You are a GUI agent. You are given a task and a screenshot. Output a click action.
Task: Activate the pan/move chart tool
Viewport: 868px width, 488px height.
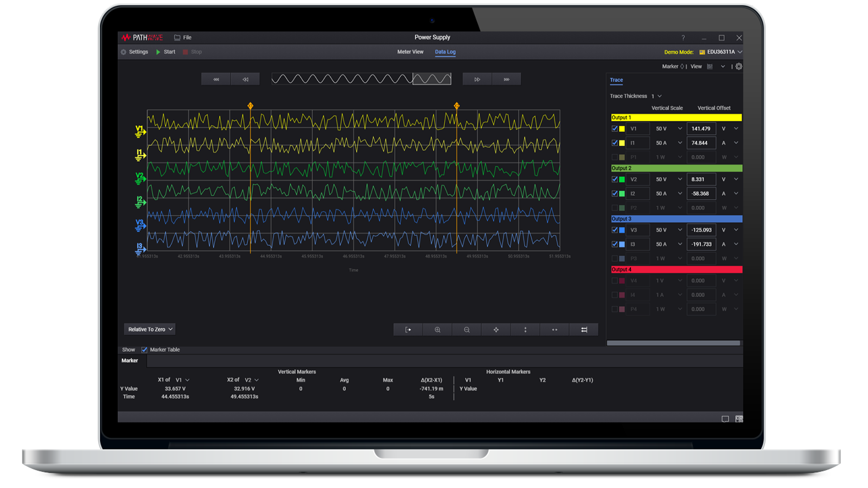[x=496, y=329]
